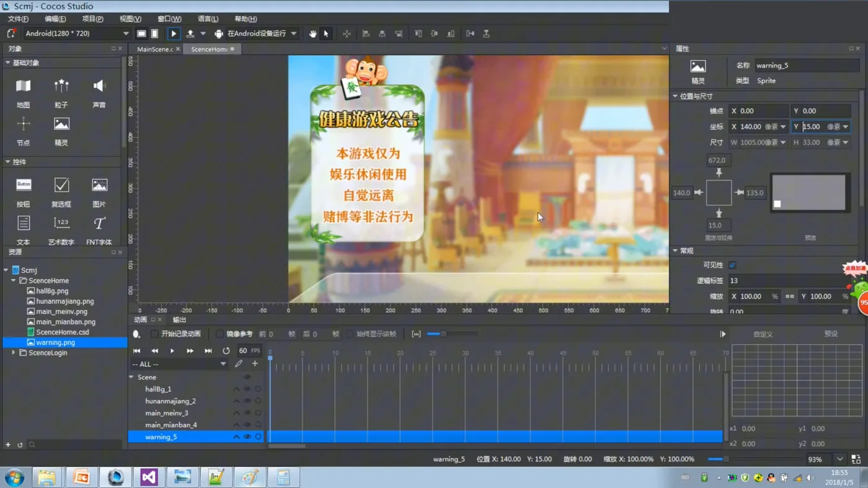Viewport: 868px width, 488px height.
Task: Select the arrow pointer tool
Action: 326,33
